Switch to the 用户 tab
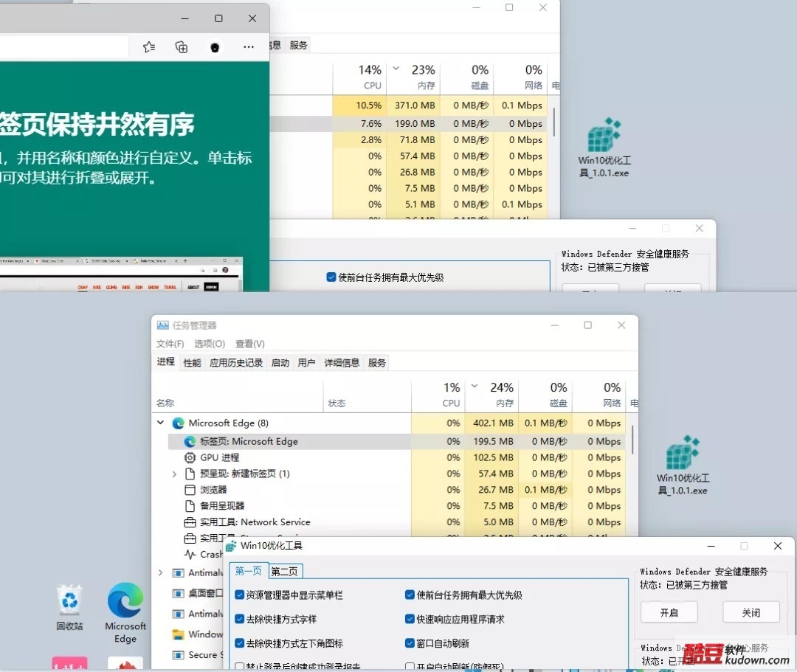The width and height of the screenshot is (797, 672). tap(306, 363)
